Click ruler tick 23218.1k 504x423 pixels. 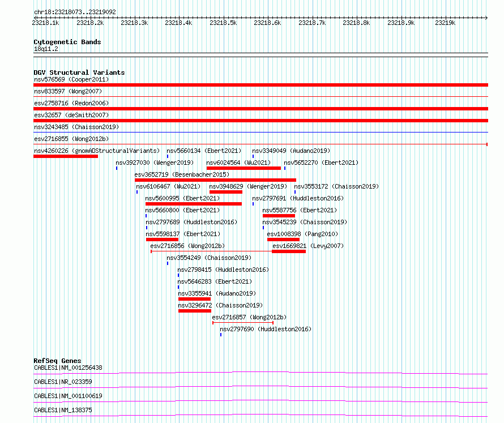[x=46, y=23]
